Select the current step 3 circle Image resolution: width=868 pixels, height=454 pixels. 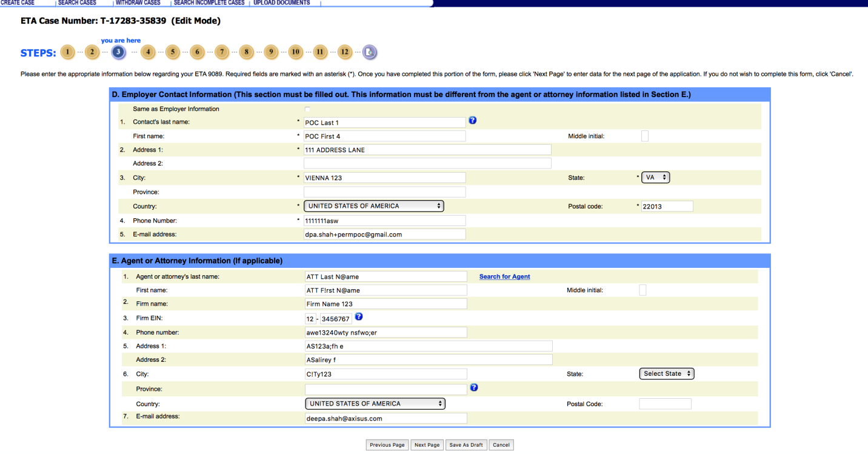tap(119, 52)
